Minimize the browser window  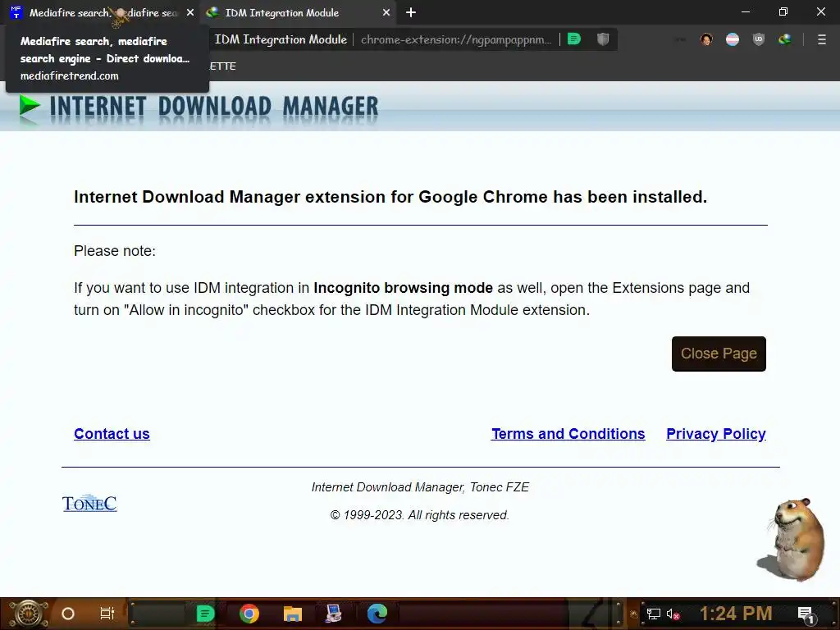(745, 11)
